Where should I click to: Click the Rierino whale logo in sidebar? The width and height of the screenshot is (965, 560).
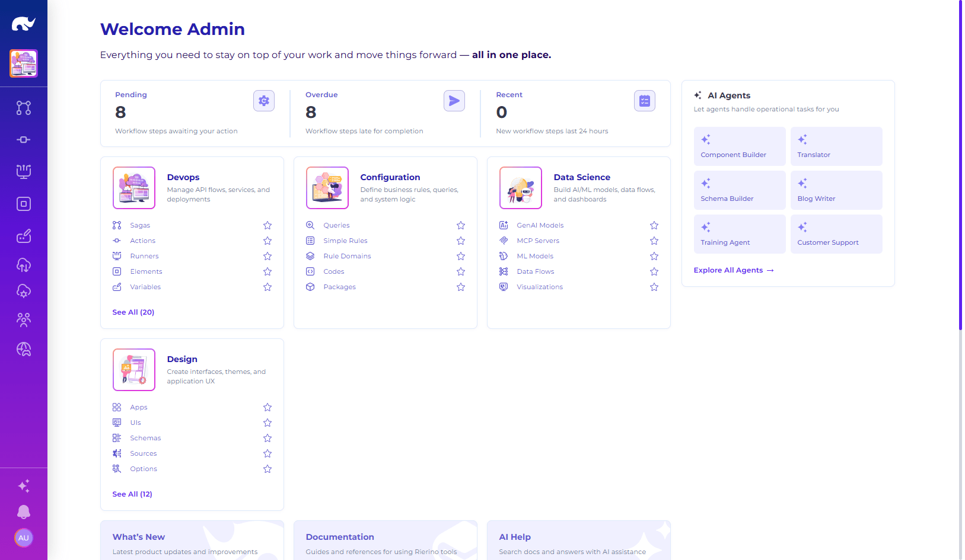(x=24, y=24)
